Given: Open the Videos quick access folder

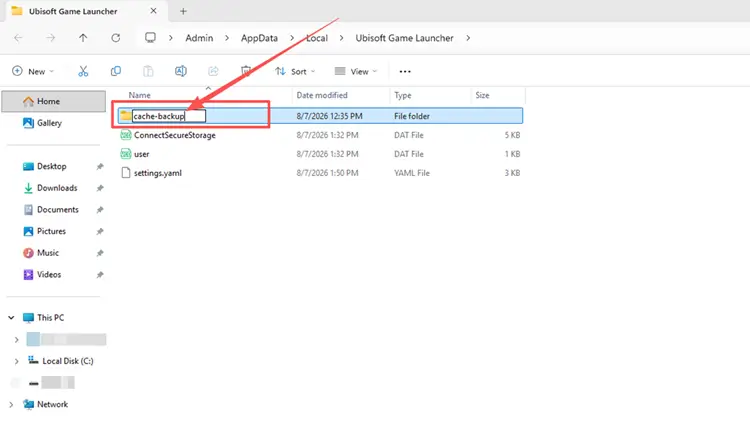Looking at the screenshot, I should point(49,275).
